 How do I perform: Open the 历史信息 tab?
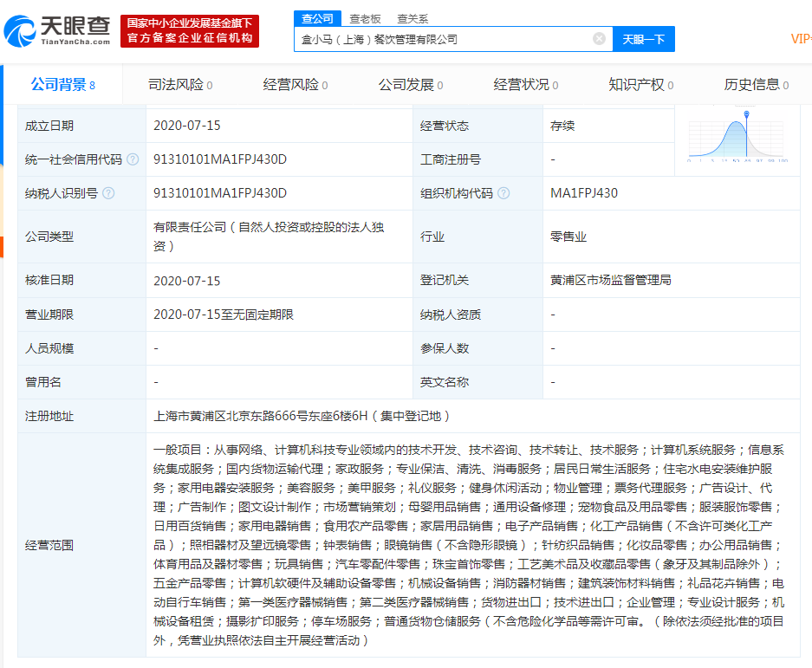coord(756,84)
